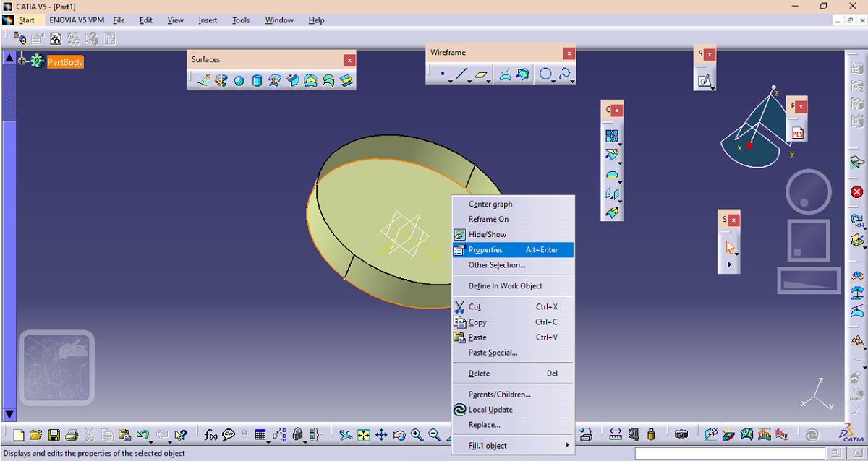Click the Intersection icon in Wireframe toolbar
The height and width of the screenshot is (461, 868).
pos(523,74)
